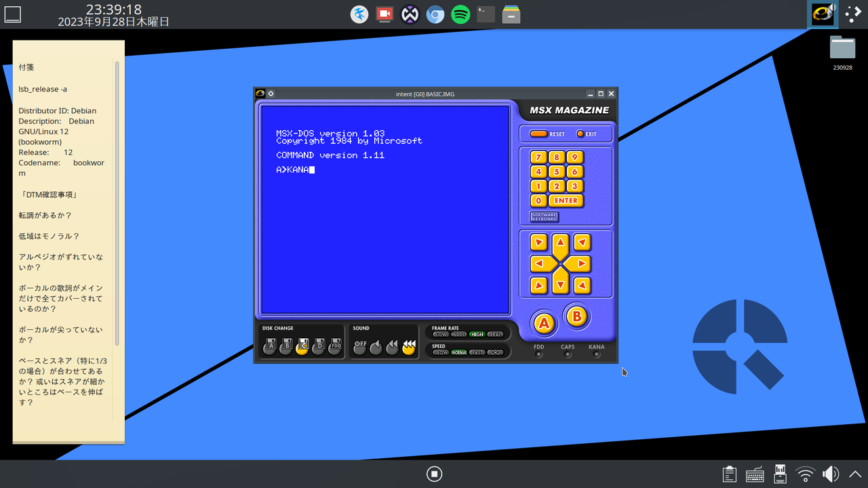Screen dimensions: 868x488
Task: Set sound to lowest volume level
Action: click(x=376, y=347)
